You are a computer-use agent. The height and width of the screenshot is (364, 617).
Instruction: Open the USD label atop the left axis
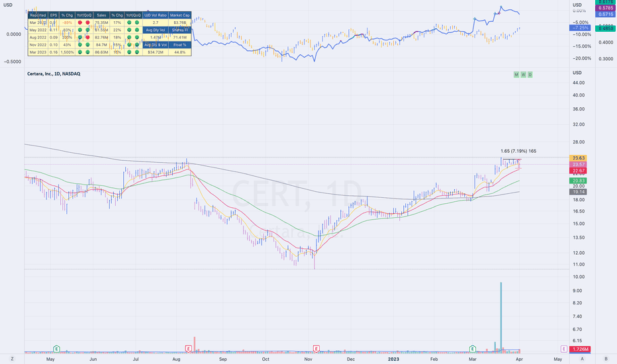coord(7,5)
